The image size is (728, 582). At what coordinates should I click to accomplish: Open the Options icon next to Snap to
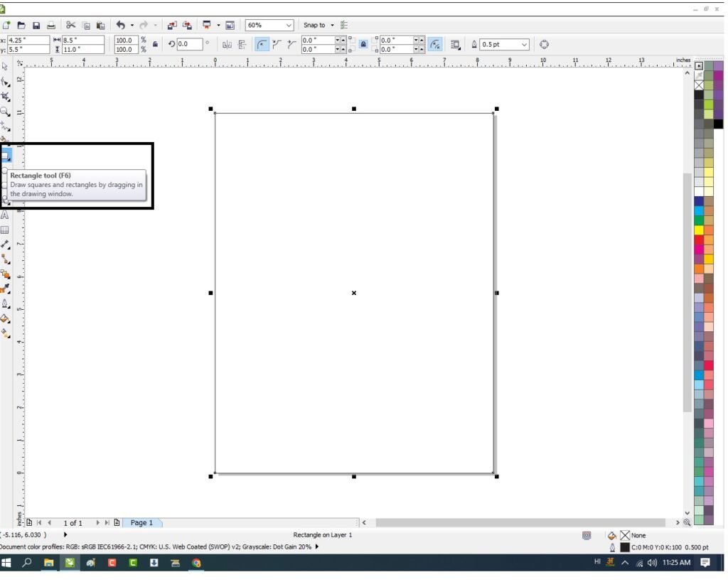click(344, 25)
